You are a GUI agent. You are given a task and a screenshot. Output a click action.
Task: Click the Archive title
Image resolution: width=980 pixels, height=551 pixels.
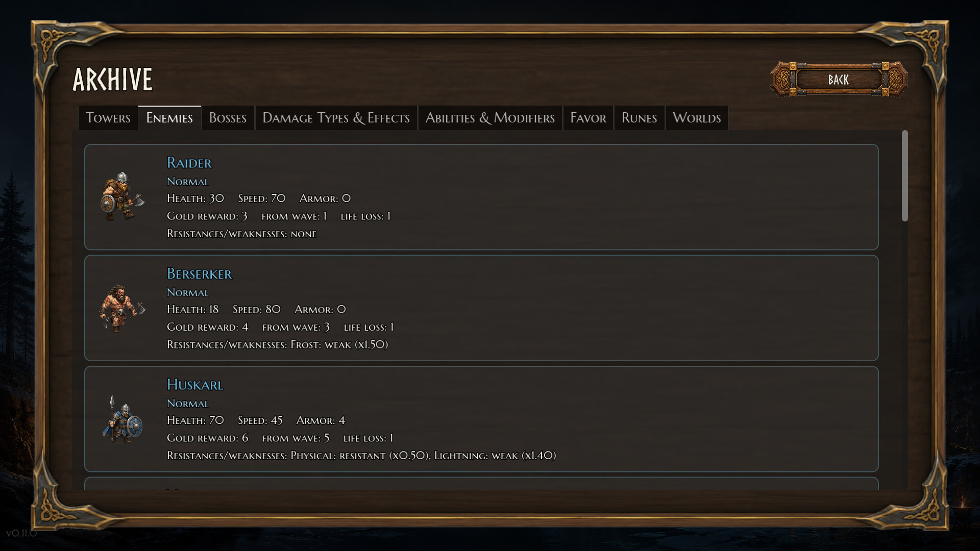coord(113,80)
